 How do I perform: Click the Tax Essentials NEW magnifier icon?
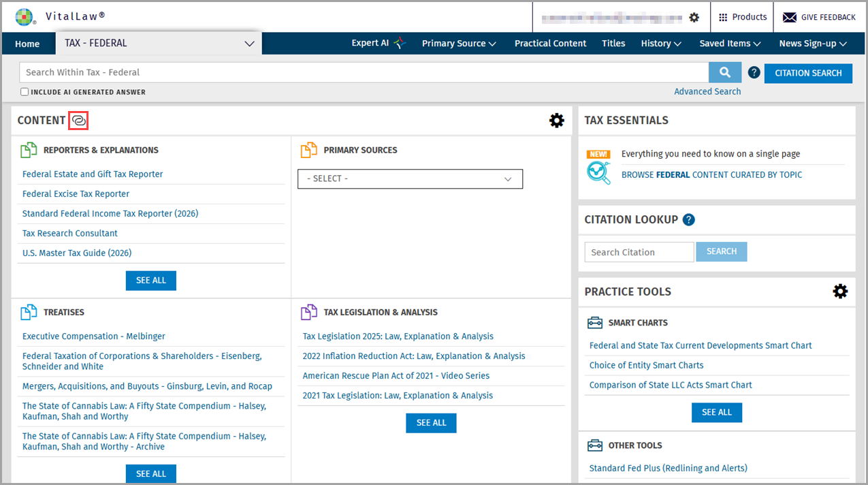599,167
